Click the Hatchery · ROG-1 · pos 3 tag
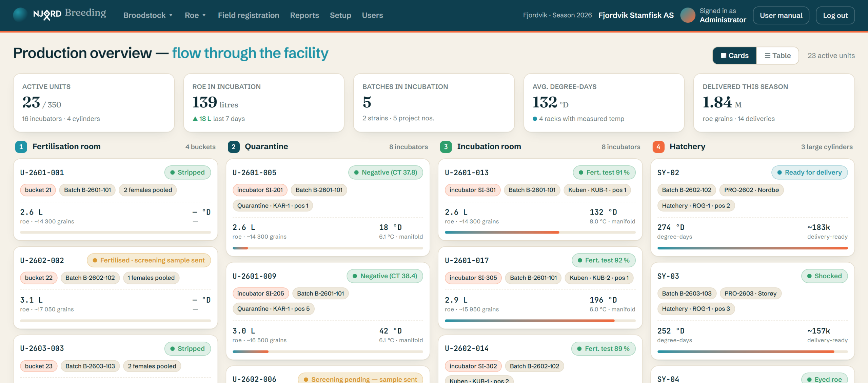Viewport: 868px width, 383px height. pyautogui.click(x=696, y=309)
